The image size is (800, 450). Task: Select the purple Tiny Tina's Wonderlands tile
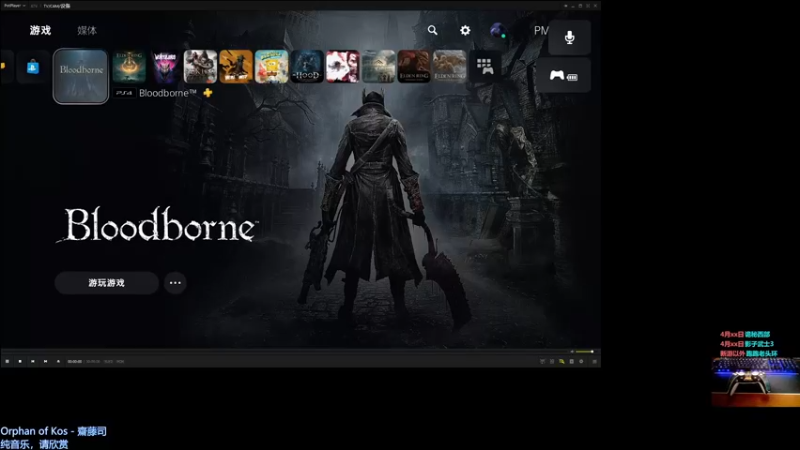pos(165,66)
